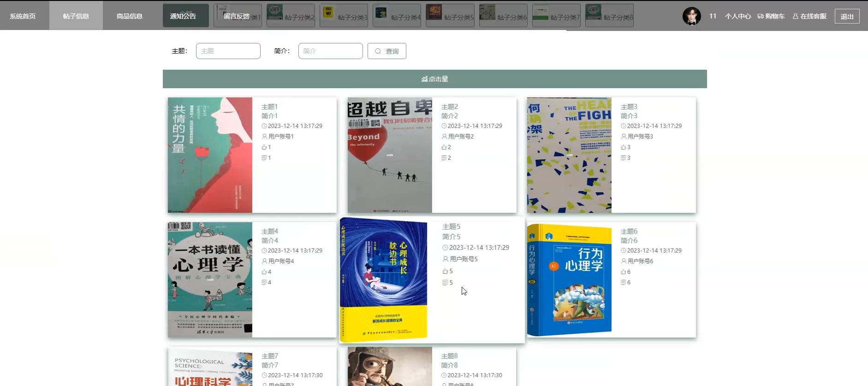Image resolution: width=868 pixels, height=386 pixels.
Task: Select the 帖子分类5 category
Action: click(450, 16)
